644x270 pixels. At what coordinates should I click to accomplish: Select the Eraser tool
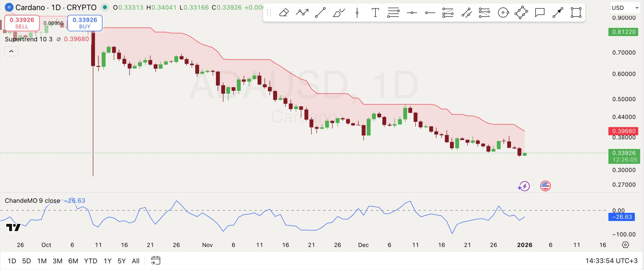(284, 13)
